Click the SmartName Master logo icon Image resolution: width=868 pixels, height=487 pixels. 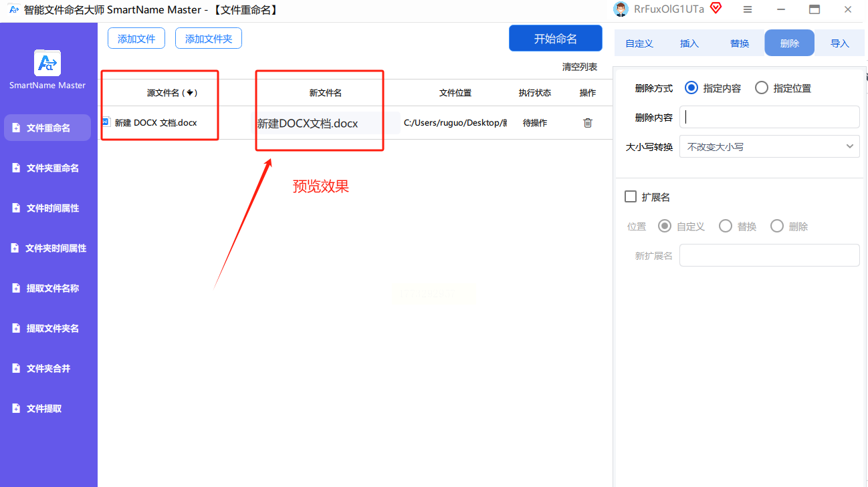click(x=47, y=63)
